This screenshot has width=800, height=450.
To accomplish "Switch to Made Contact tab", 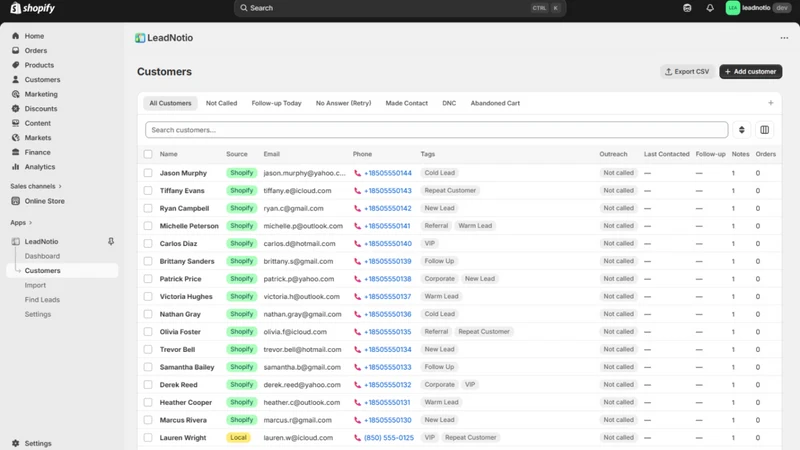I will click(407, 103).
